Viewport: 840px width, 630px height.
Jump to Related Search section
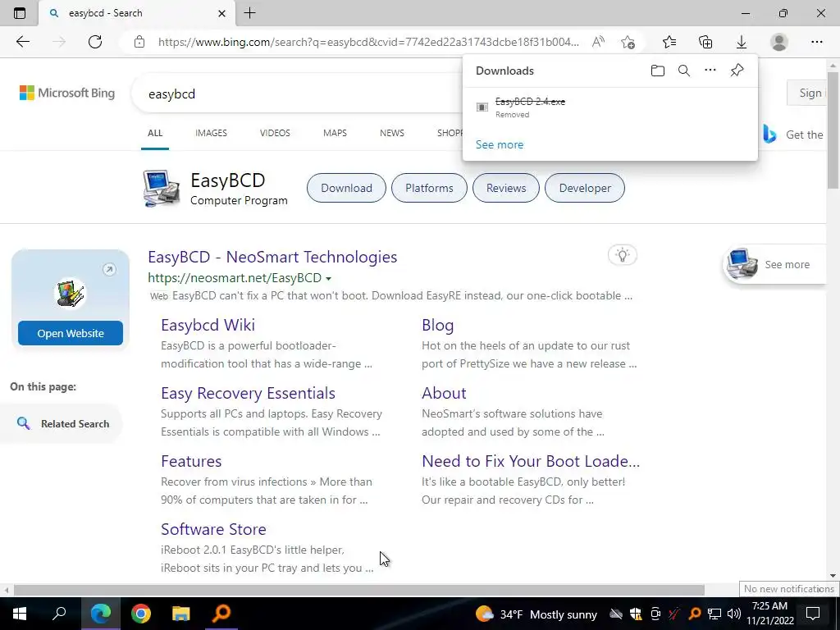pos(62,424)
